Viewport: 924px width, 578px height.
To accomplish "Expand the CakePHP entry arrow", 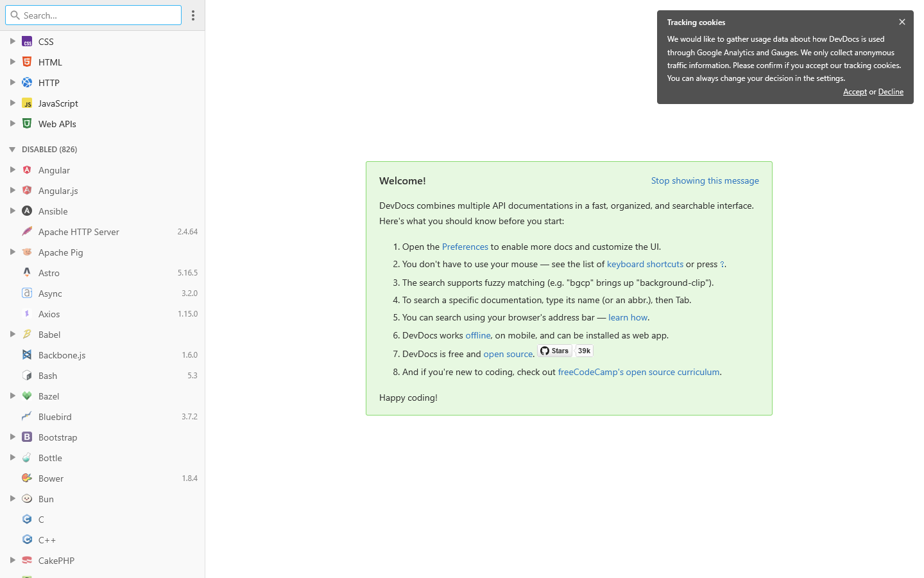I will pyautogui.click(x=12, y=560).
